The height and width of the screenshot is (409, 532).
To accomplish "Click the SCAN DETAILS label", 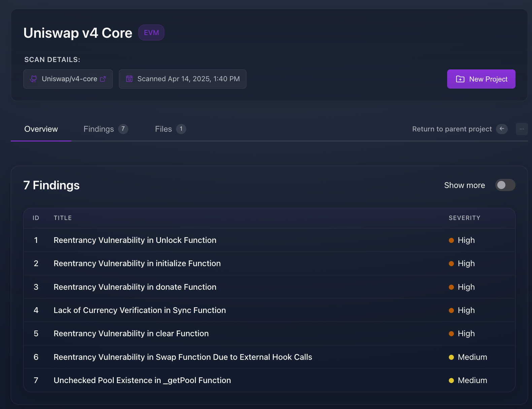I will [52, 60].
